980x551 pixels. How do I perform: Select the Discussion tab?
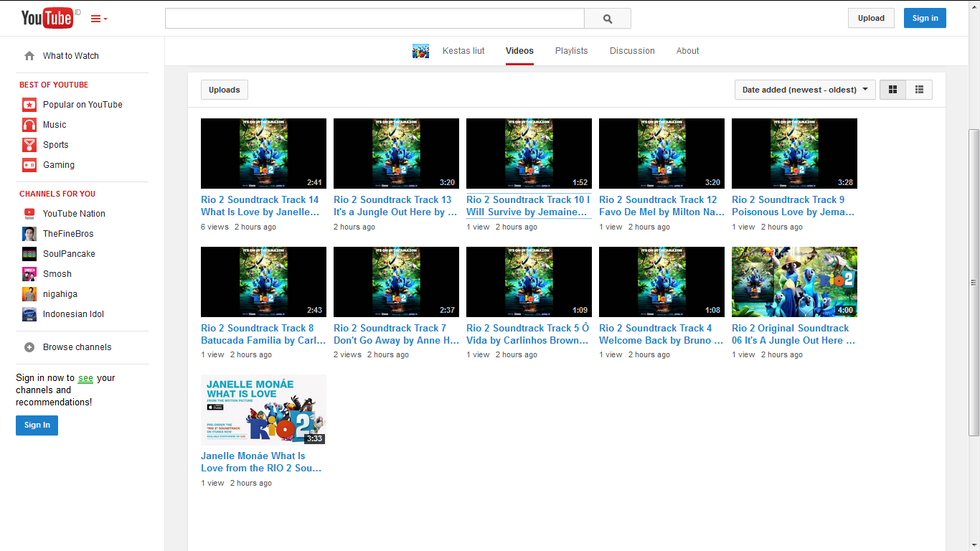tap(632, 51)
